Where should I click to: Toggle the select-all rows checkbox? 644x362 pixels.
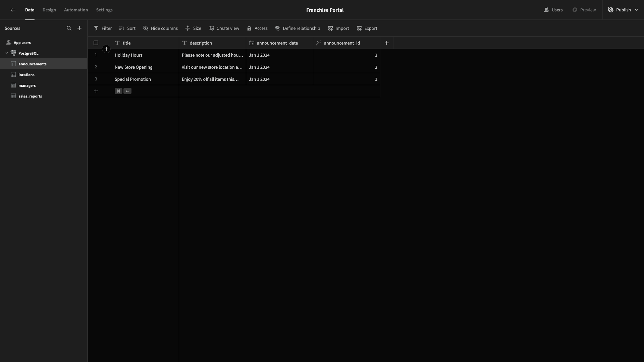click(x=96, y=43)
